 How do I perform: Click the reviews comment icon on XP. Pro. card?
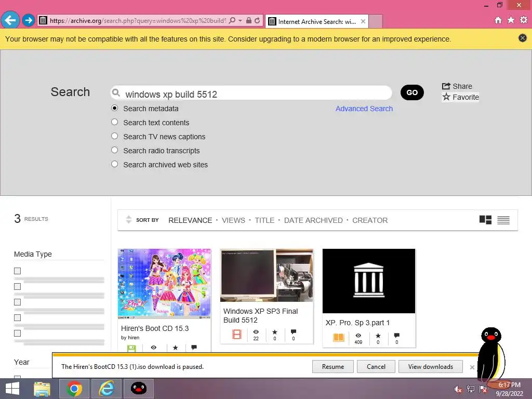coord(396,335)
